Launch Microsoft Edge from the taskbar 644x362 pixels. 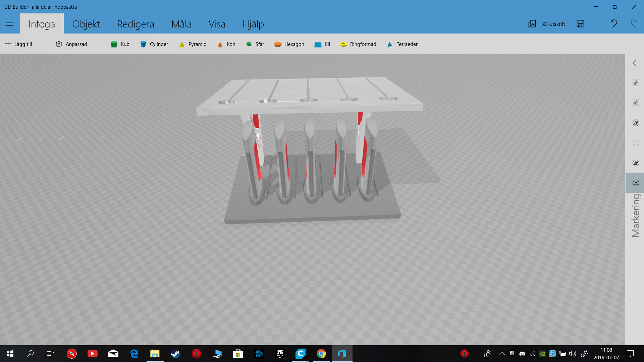(134, 354)
